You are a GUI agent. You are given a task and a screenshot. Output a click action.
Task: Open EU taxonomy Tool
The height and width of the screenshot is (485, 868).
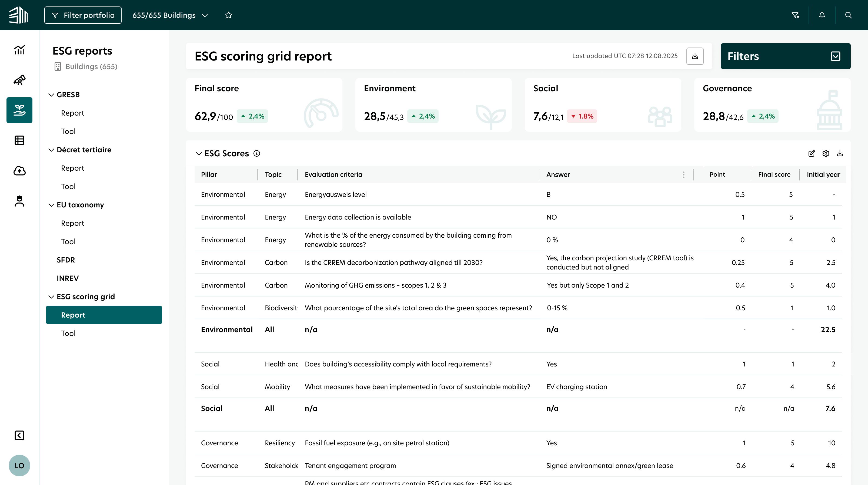point(68,241)
